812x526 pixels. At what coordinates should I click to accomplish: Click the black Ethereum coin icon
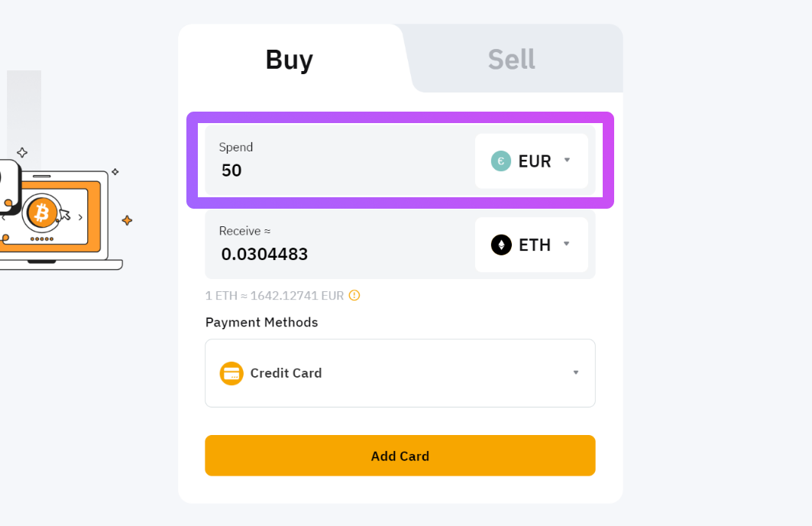pos(501,245)
